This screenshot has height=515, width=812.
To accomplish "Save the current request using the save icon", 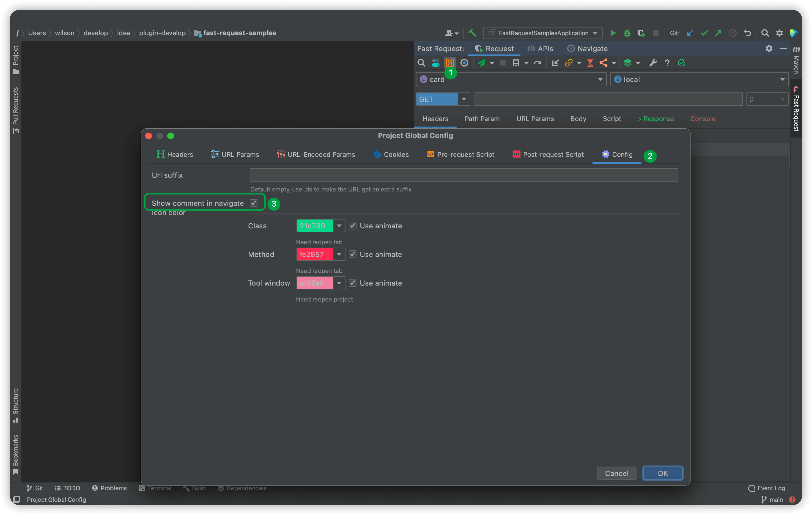I will point(517,63).
